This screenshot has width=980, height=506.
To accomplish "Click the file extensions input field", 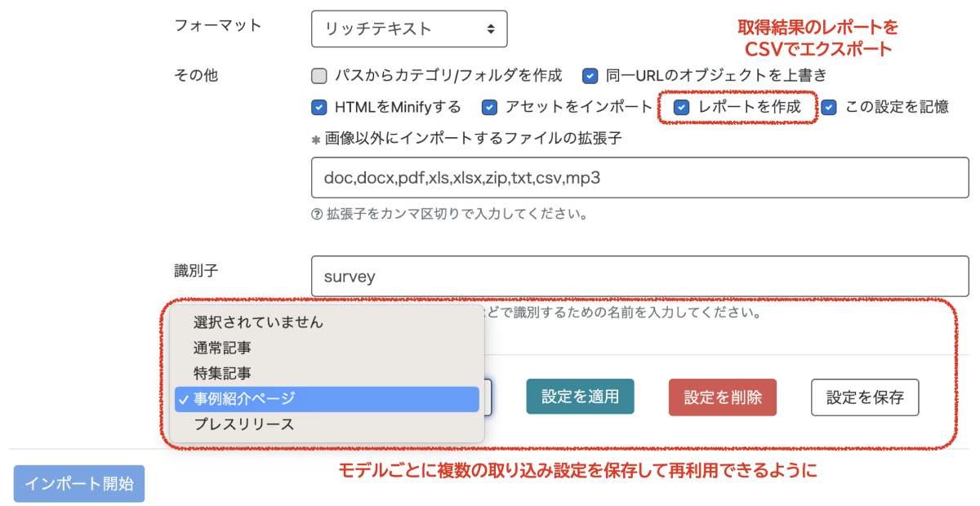I will tap(639, 177).
